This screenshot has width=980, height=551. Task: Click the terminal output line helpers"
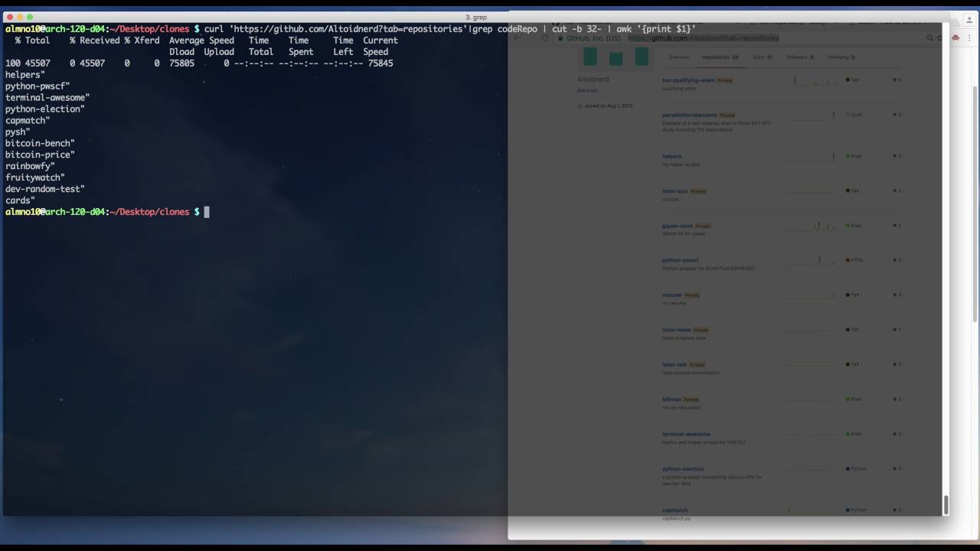click(x=25, y=75)
